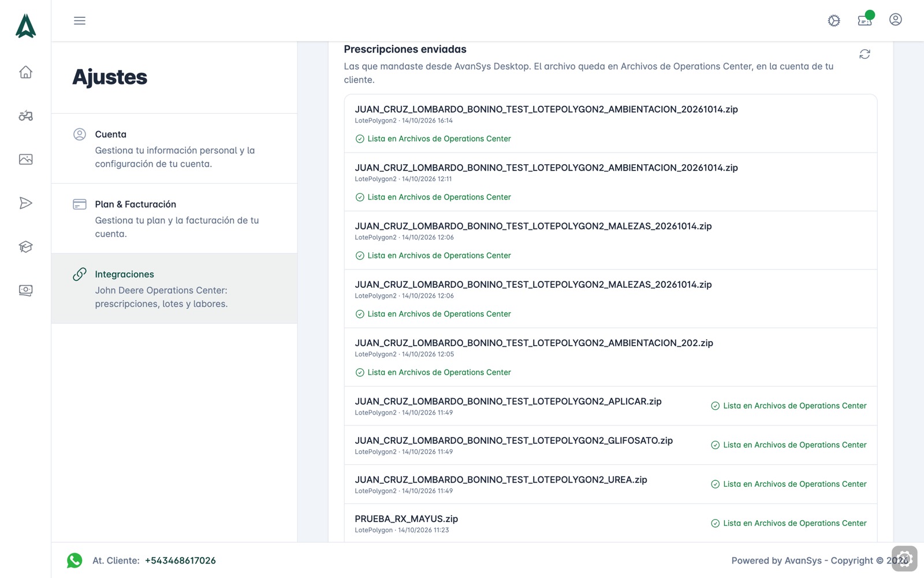This screenshot has height=578, width=924.
Task: Click the PRUEBA_RX_MAYUS.zip file name
Action: (x=406, y=519)
